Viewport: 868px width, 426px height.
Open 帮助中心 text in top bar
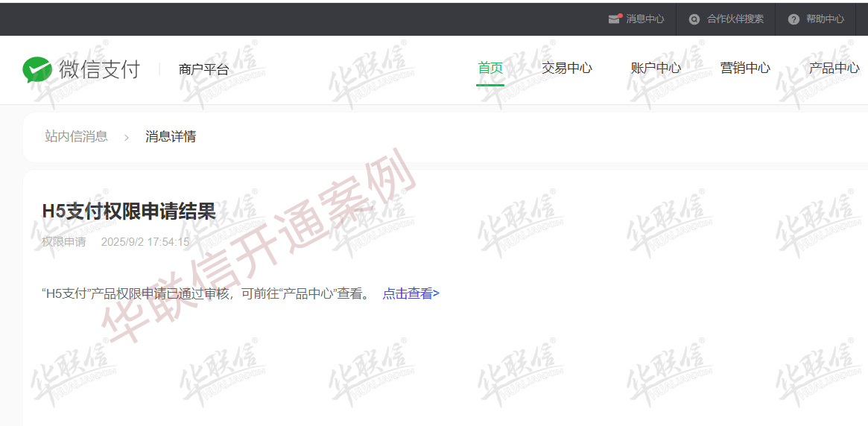[x=825, y=19]
